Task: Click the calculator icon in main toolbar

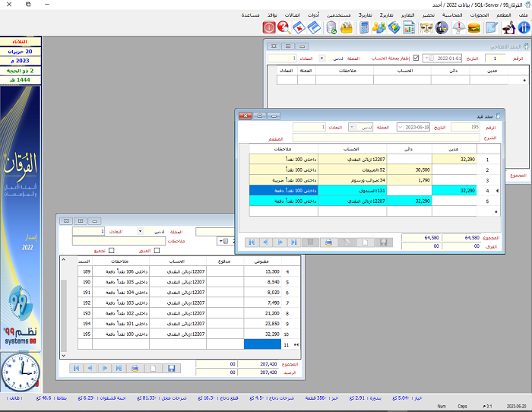Action: (364, 28)
